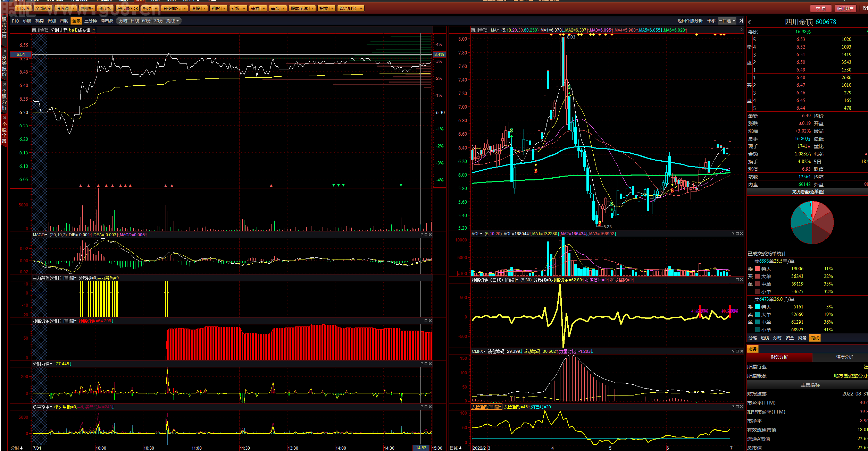Expand the 股转系统 dropdown

pyautogui.click(x=312, y=9)
